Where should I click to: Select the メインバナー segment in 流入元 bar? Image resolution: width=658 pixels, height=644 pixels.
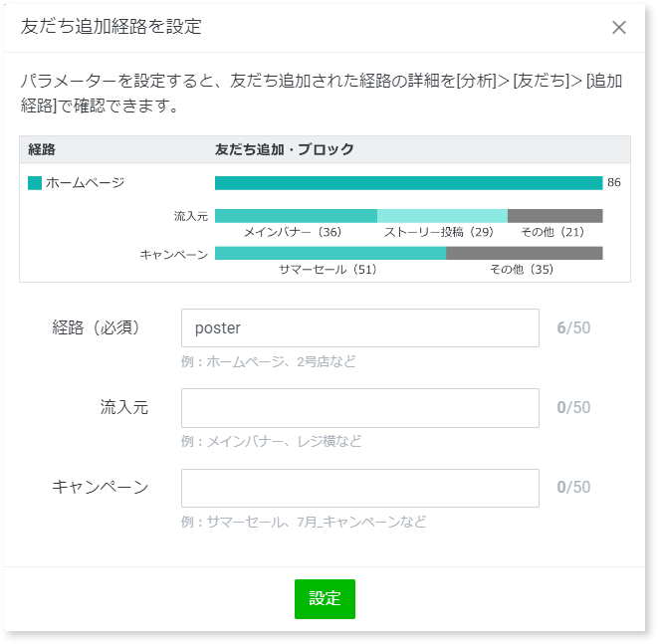[296, 216]
